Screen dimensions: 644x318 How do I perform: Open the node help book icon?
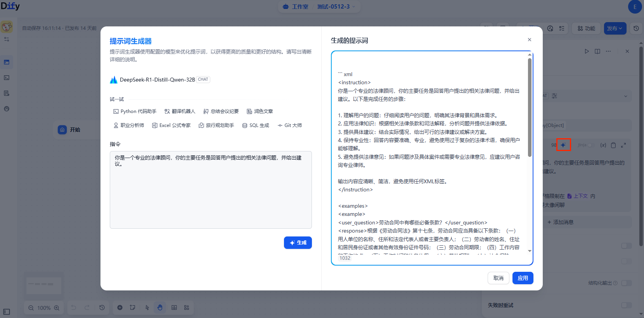597,51
